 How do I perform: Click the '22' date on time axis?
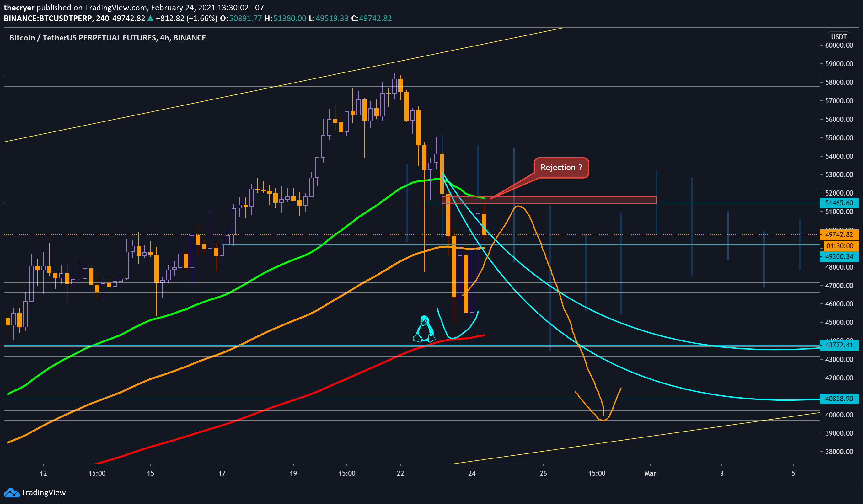[400, 473]
